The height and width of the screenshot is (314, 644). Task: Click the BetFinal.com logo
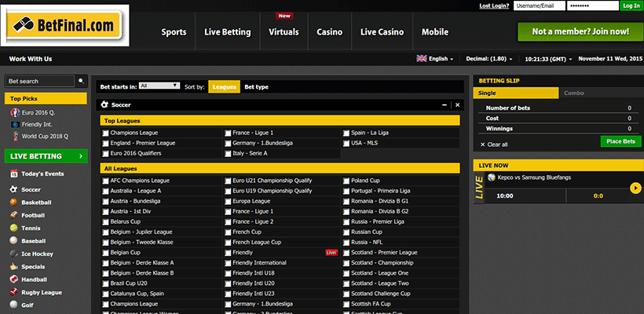(x=65, y=26)
